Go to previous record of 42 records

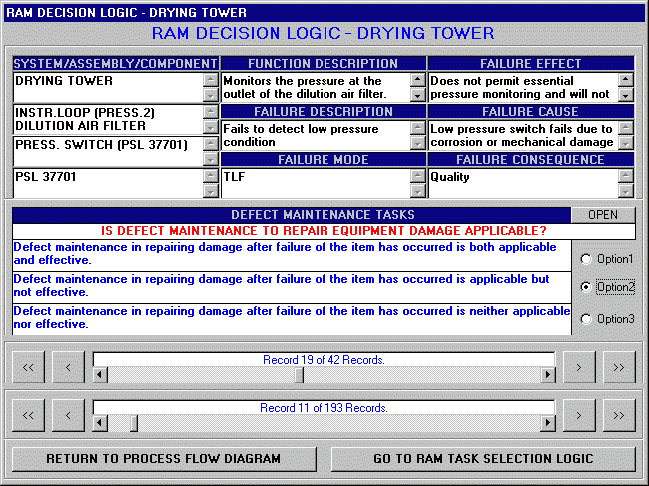[68, 367]
